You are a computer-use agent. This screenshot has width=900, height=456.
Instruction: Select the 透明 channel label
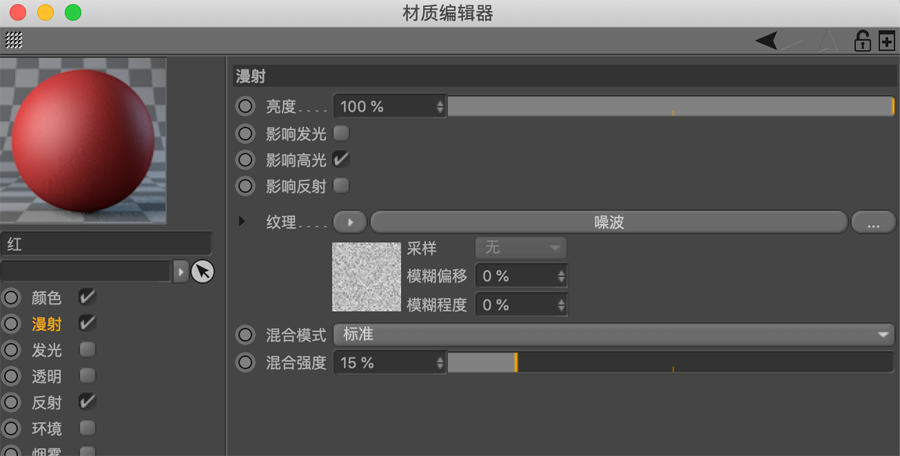coord(46,377)
